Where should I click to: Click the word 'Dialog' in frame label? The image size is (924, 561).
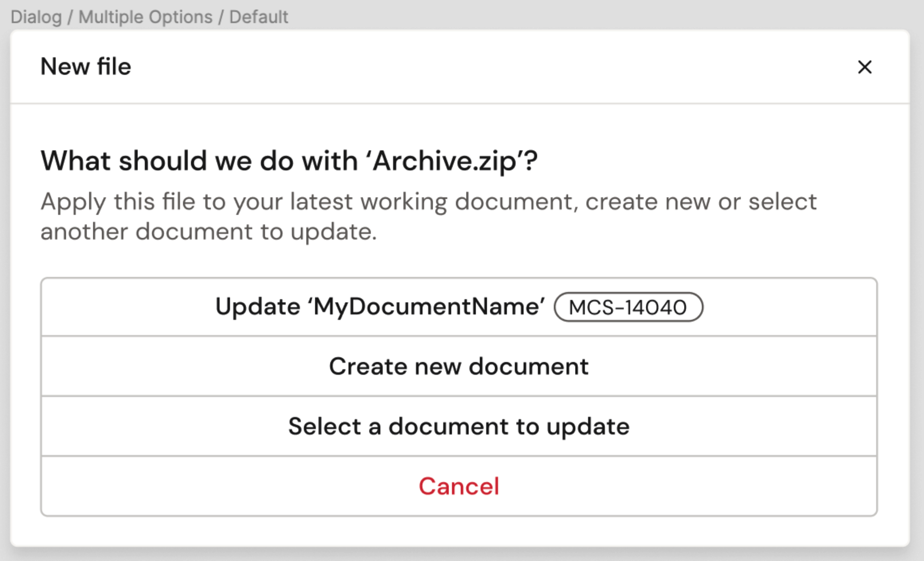tap(36, 17)
